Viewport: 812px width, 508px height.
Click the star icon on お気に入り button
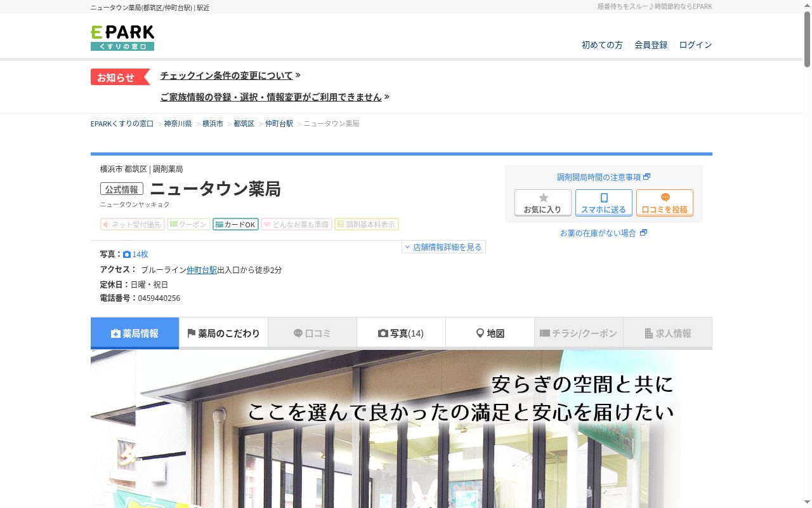[543, 197]
